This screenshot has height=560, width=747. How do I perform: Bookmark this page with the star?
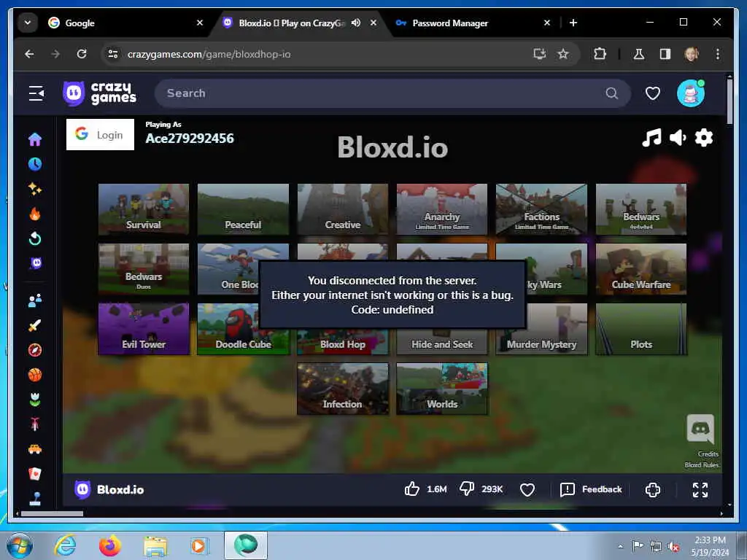tap(563, 54)
